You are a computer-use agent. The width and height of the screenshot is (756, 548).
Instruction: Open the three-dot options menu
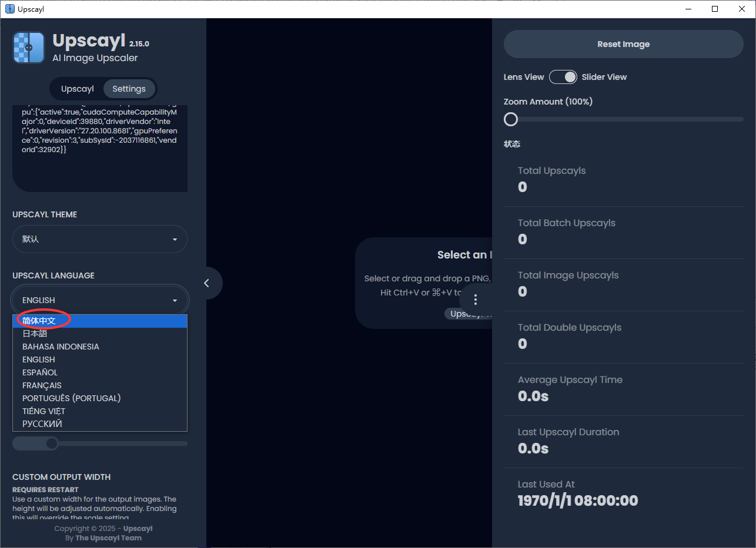(476, 300)
